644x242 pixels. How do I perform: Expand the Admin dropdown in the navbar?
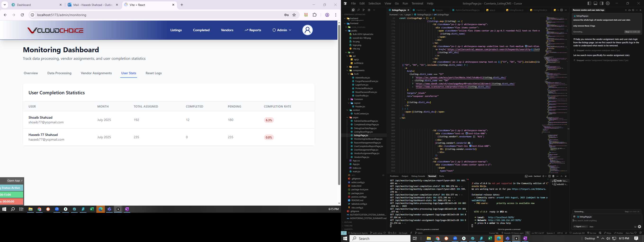pyautogui.click(x=282, y=30)
